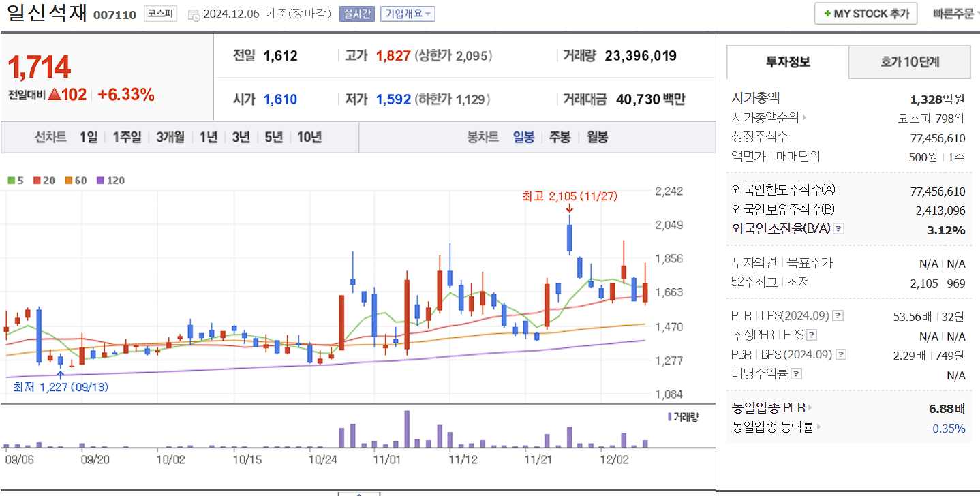Click the calendar icon next to 2024.12.06
Image resolution: width=980 pixels, height=496 pixels.
click(195, 14)
